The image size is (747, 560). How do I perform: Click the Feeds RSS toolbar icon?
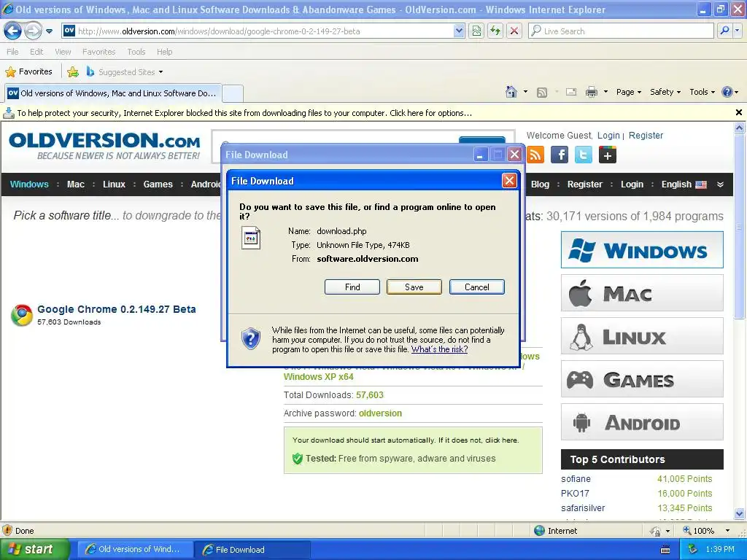(542, 93)
